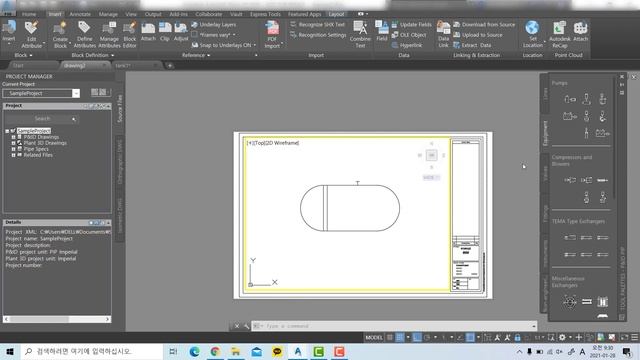Image resolution: width=640 pixels, height=360 pixels.
Task: Expand the Pipe Specs node
Action: [x=13, y=149]
